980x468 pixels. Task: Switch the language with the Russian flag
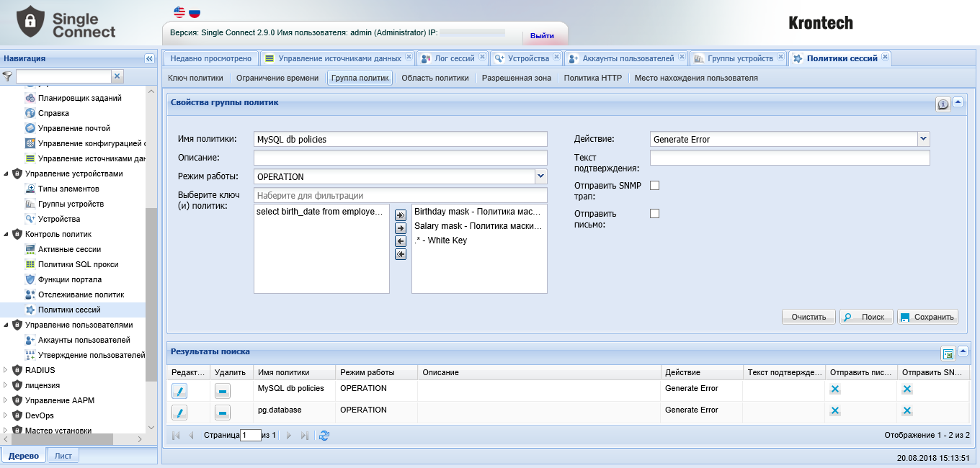[x=195, y=12]
